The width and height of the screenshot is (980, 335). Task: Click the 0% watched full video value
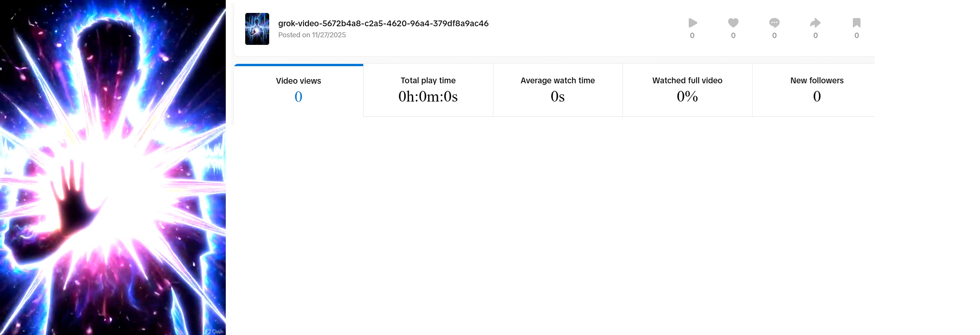pos(687,97)
